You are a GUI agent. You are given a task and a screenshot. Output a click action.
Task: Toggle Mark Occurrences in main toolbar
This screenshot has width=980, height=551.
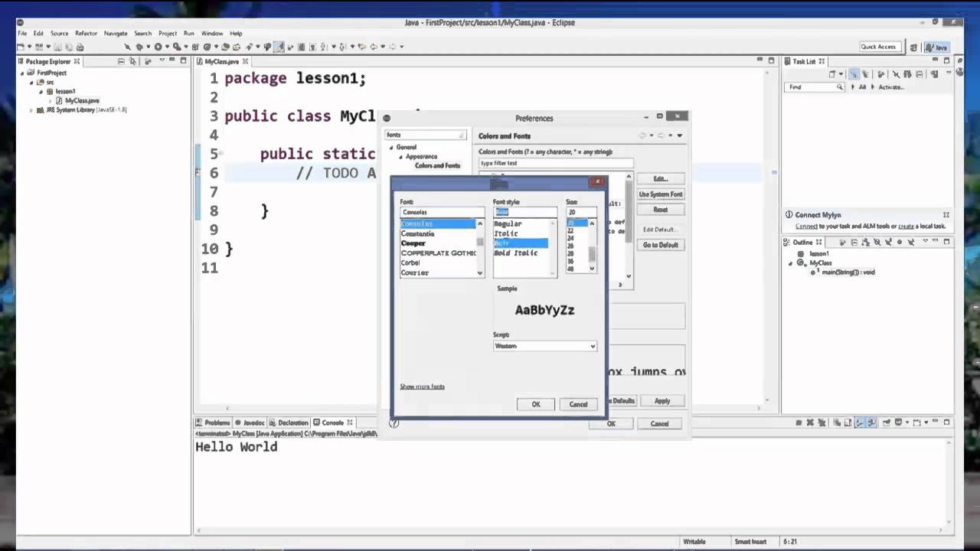click(279, 47)
